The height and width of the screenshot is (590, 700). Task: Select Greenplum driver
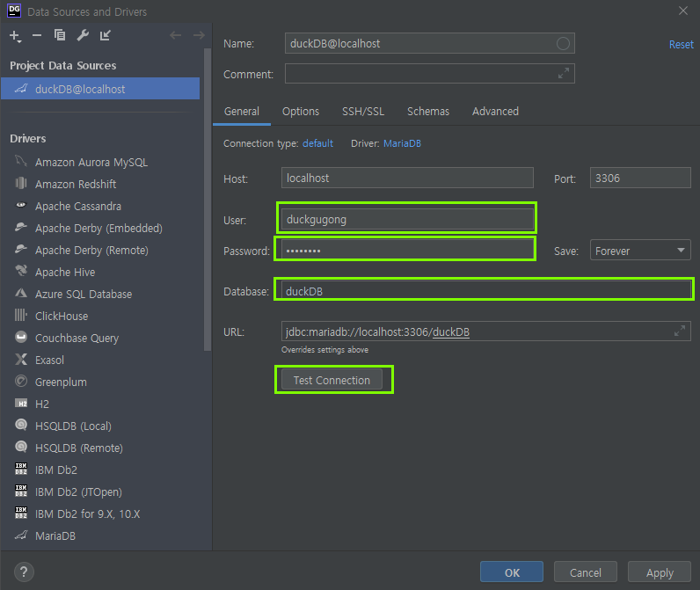pos(100,382)
